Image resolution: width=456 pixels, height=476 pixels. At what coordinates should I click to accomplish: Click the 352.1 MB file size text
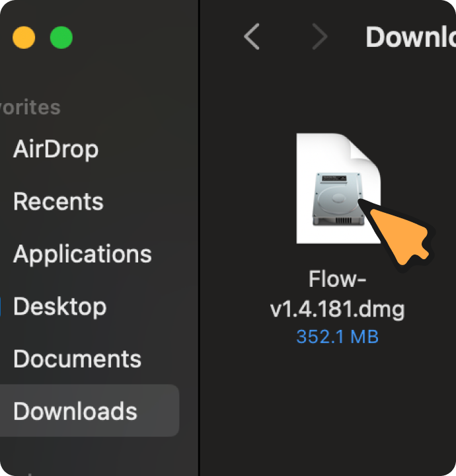click(337, 337)
